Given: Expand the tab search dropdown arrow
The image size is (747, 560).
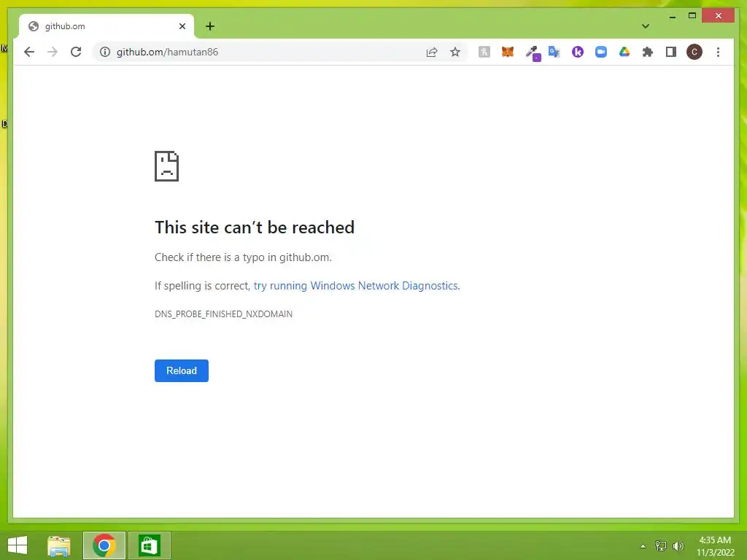Looking at the screenshot, I should coord(646,26).
